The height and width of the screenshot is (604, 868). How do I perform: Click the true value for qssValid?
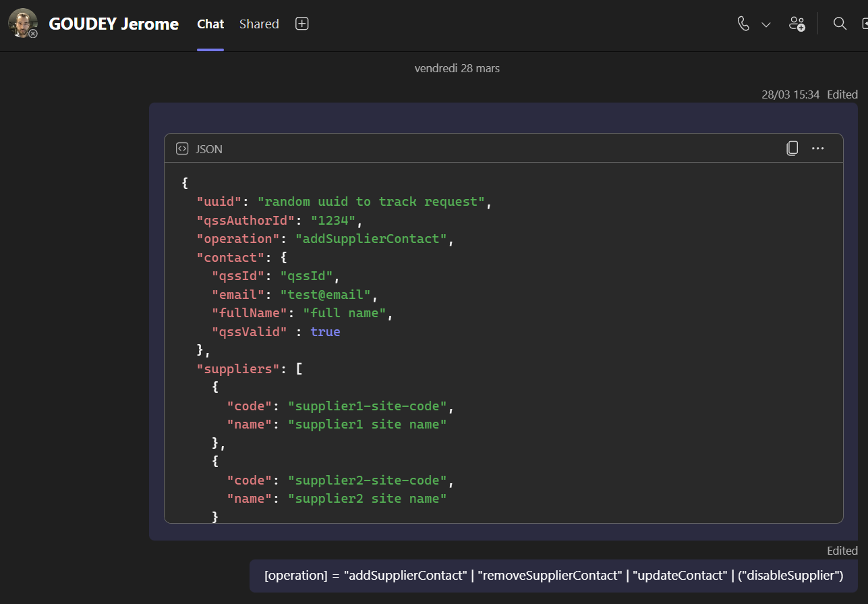325,331
